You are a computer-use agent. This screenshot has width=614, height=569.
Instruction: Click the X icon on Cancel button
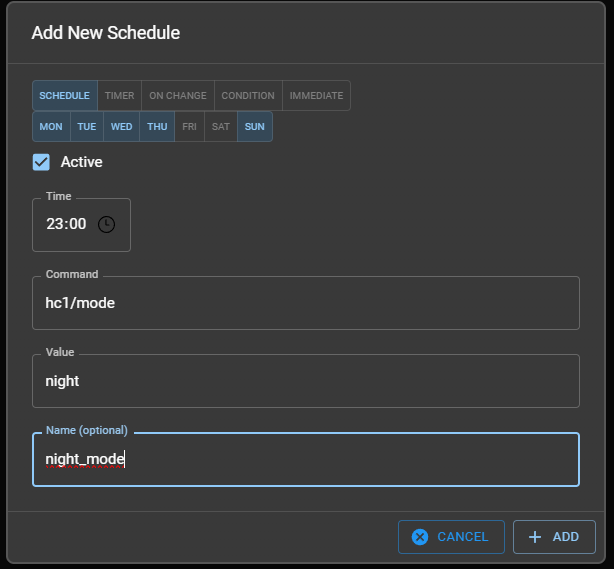[420, 537]
